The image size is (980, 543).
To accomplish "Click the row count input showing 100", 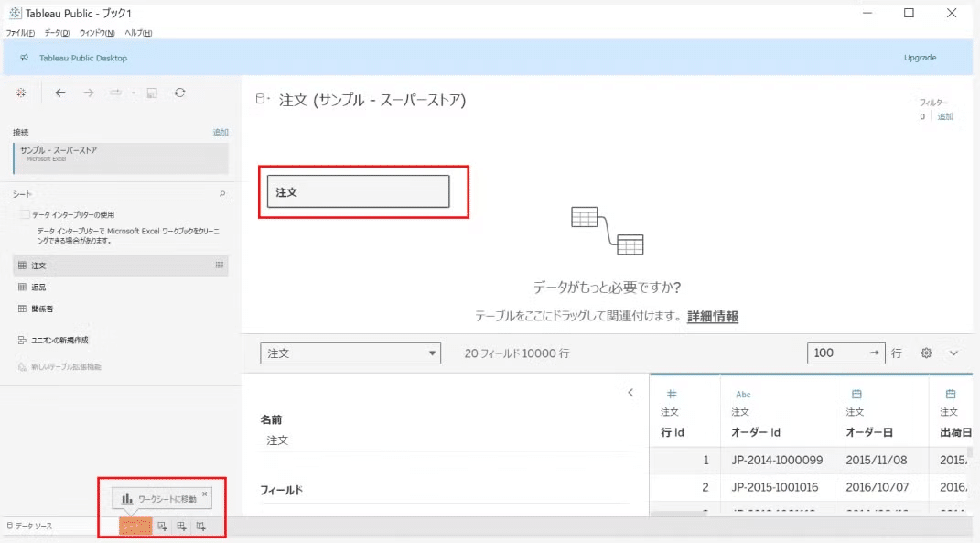I will (837, 353).
